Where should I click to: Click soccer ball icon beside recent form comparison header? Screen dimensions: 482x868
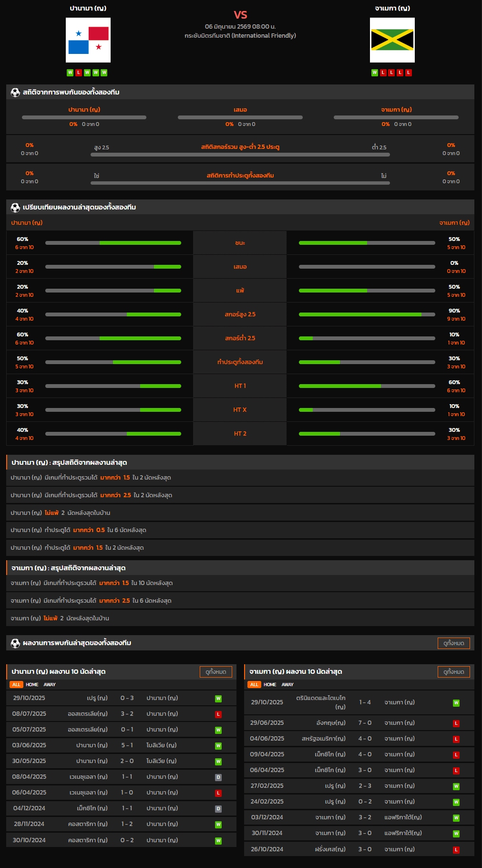(x=15, y=208)
